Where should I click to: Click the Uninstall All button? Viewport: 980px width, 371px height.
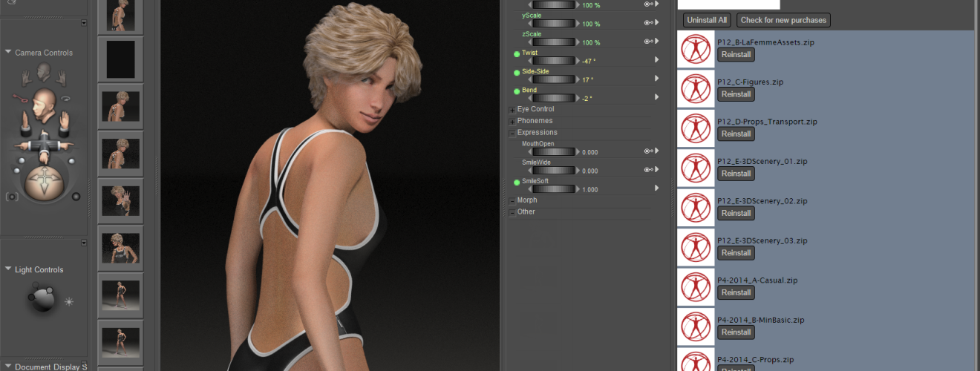point(707,20)
